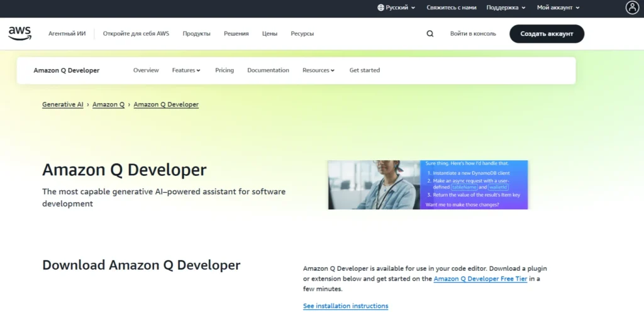Click the Amazon Q Developer main heading
The image size is (644, 318).
pyautogui.click(x=125, y=170)
